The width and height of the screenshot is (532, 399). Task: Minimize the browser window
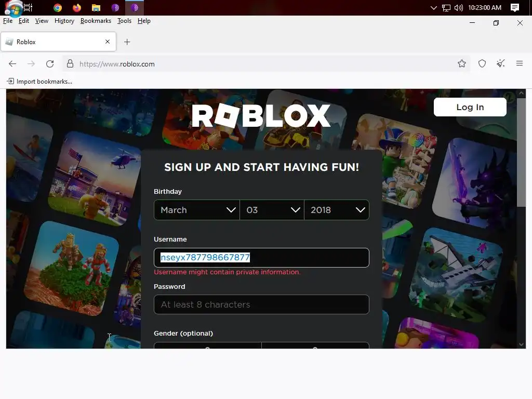(472, 23)
